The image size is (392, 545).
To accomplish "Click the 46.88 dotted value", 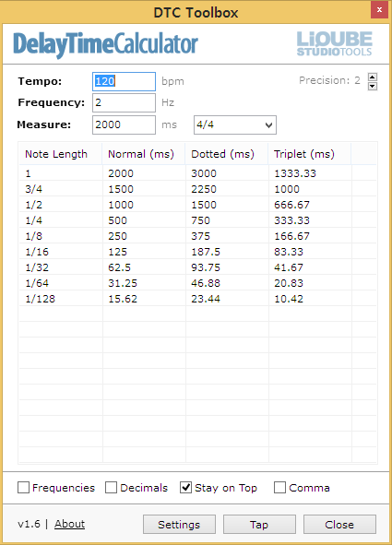I will (x=206, y=283).
